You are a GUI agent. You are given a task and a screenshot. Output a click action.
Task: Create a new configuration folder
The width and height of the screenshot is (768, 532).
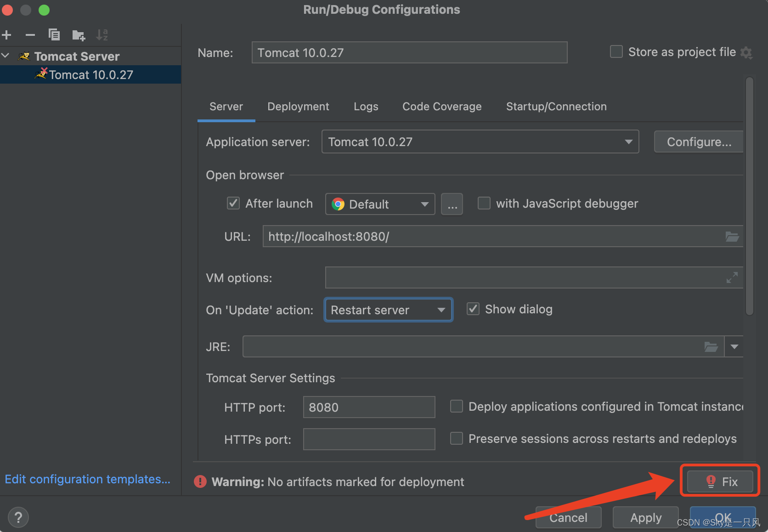click(79, 35)
